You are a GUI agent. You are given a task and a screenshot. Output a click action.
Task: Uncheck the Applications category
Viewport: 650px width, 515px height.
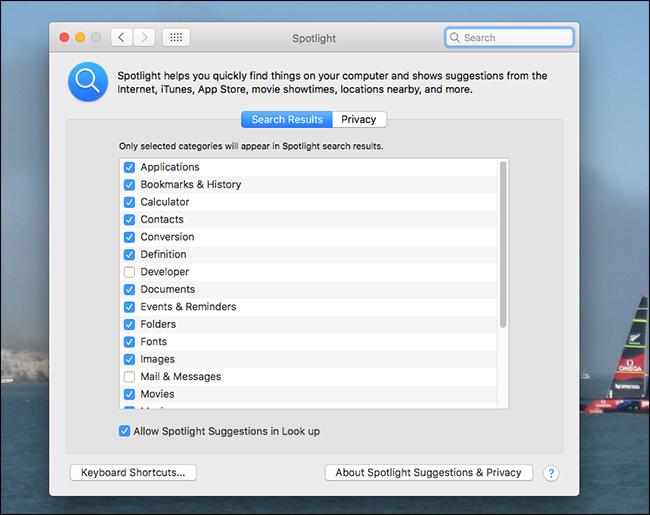(129, 167)
